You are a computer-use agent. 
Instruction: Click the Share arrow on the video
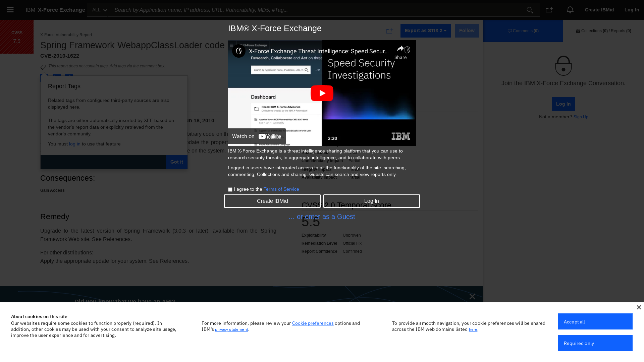tap(400, 52)
